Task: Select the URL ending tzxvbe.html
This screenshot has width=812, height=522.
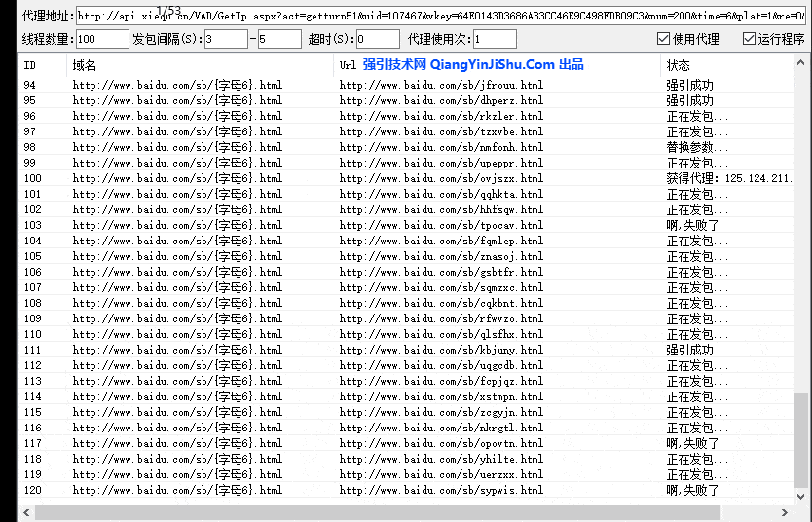Action: click(x=441, y=131)
